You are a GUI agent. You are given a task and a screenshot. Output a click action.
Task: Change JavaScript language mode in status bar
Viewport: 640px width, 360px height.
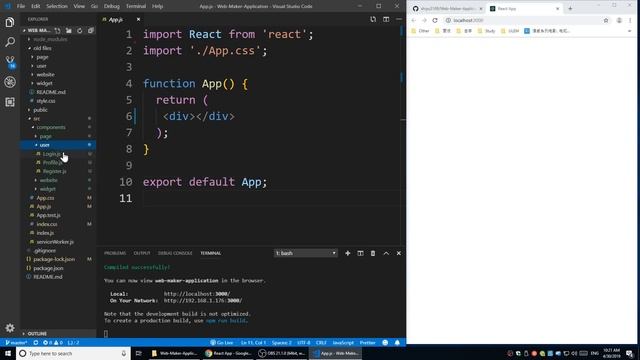pos(343,342)
